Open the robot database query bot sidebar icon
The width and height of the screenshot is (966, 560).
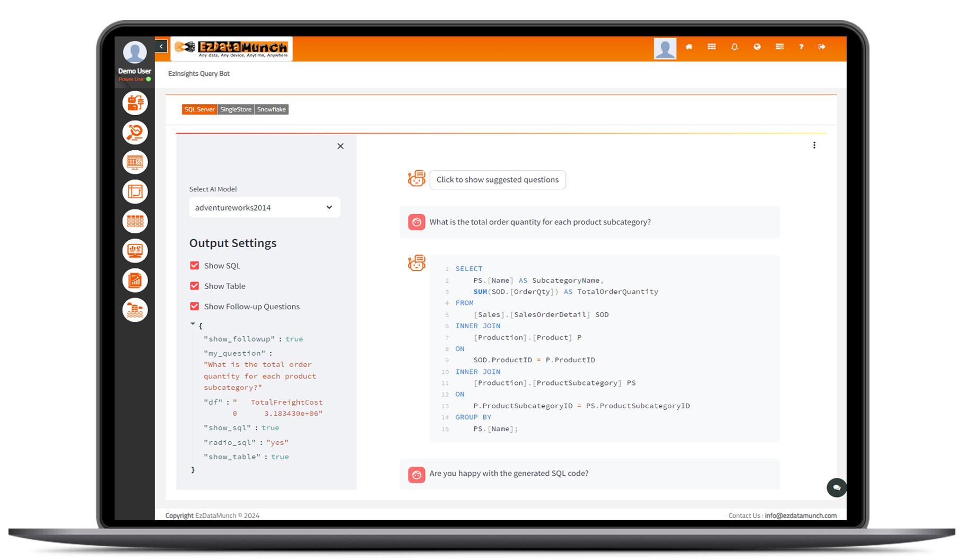135,103
